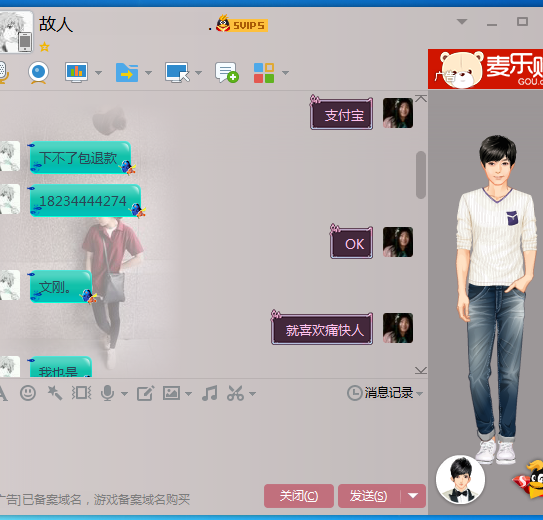This screenshot has width=543, height=520.
Task: Expand the send file dropdown arrow
Action: point(148,73)
